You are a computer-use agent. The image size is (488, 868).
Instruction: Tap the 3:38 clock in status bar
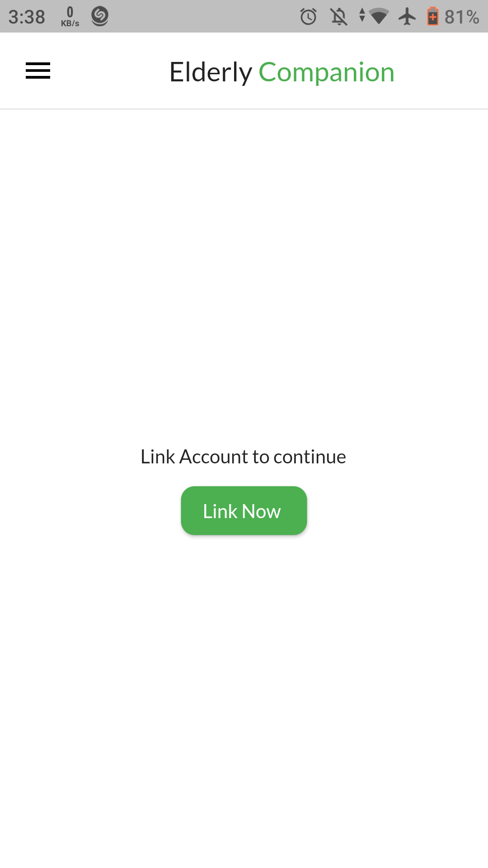pos(27,17)
